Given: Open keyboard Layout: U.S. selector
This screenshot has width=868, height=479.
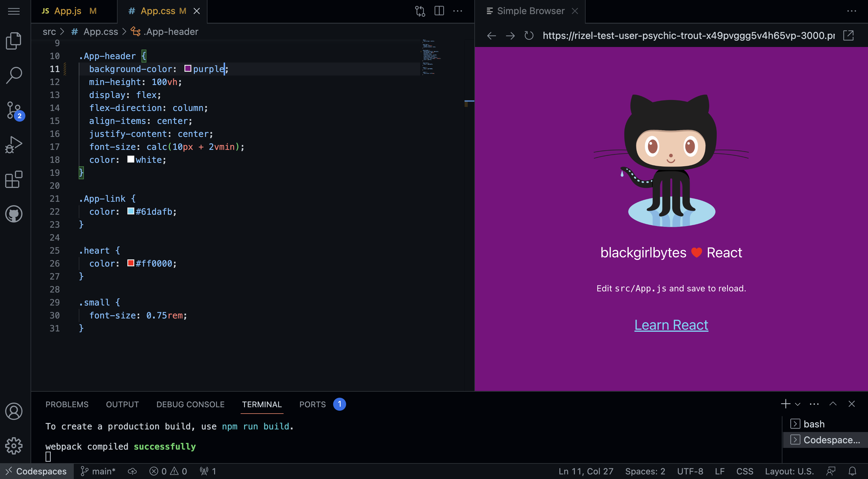Looking at the screenshot, I should click(789, 471).
